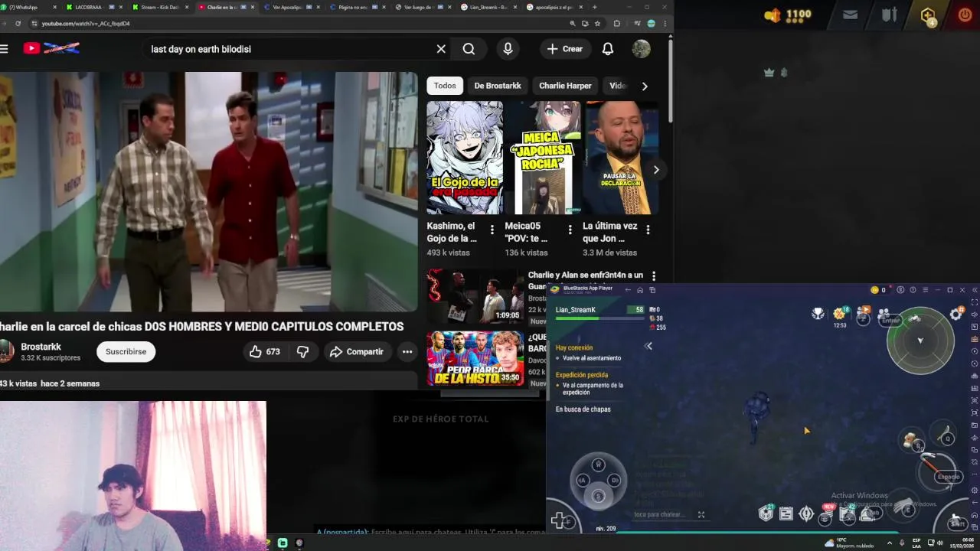Dislike the video
Viewport: 980px width, 551px height.
click(x=302, y=351)
